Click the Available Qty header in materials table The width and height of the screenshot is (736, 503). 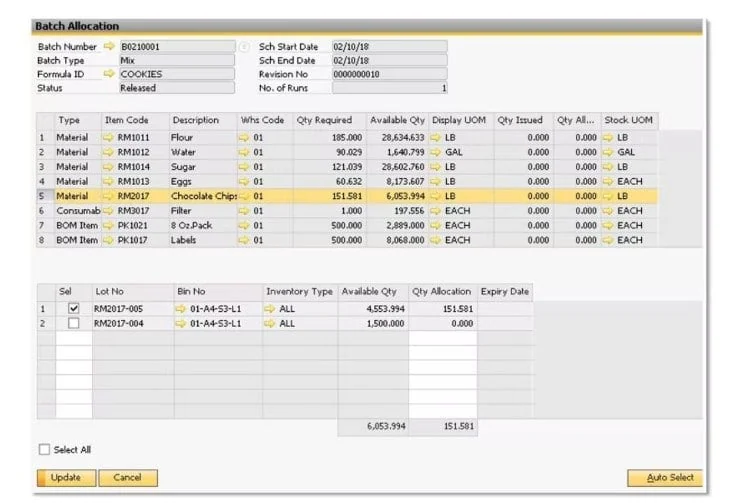click(397, 120)
